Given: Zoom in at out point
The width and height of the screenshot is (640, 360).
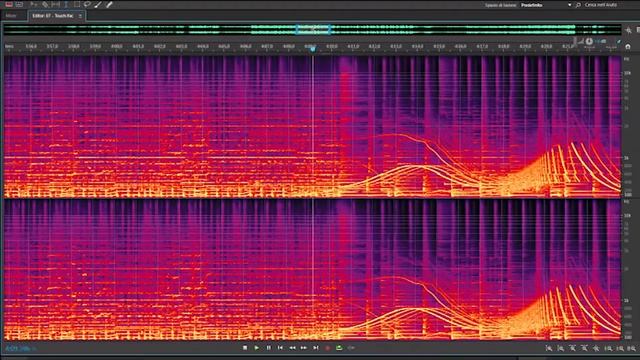Looking at the screenshot, I should tap(620, 348).
